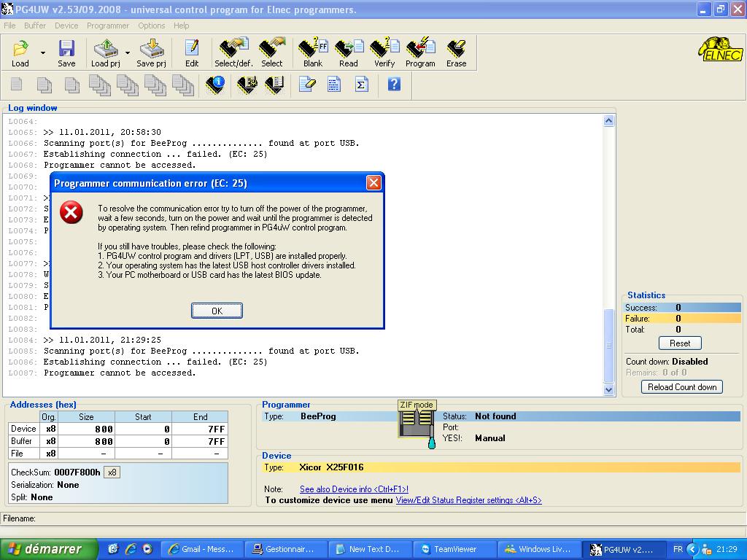The width and height of the screenshot is (747, 560).
Task: Open the Options menu
Action: (x=152, y=26)
